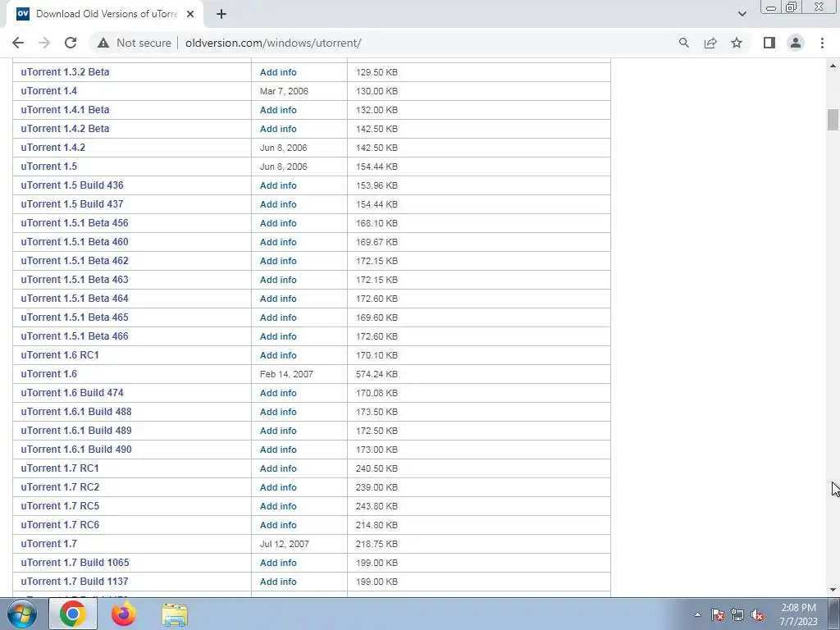Bookmark this page with the star icon

737,43
